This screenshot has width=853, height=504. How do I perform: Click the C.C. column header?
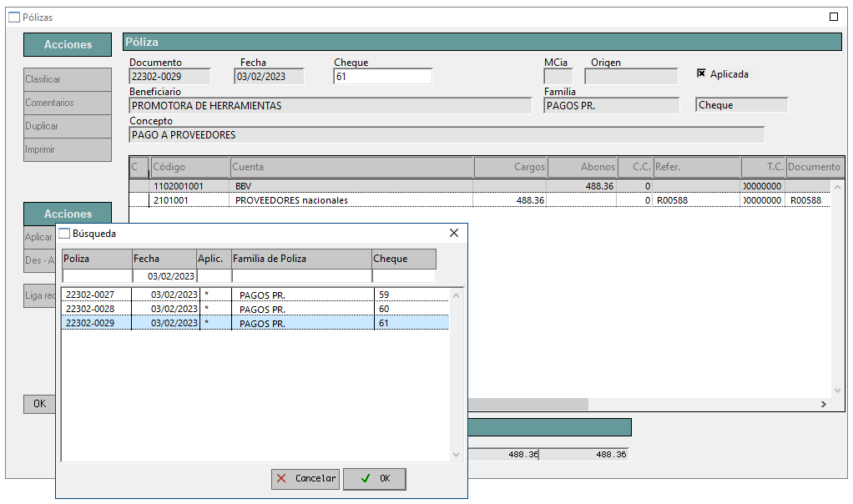635,167
